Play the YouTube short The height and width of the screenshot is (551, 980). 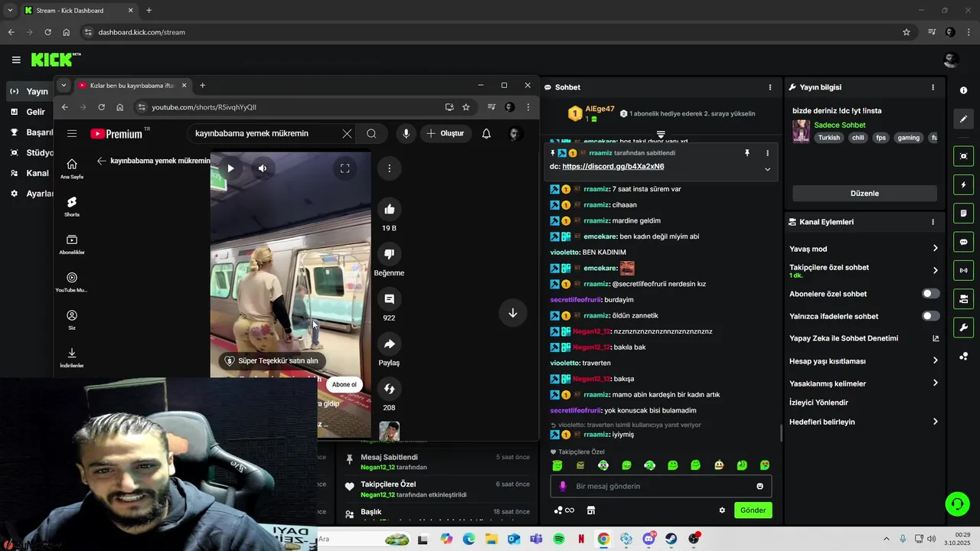point(230,168)
